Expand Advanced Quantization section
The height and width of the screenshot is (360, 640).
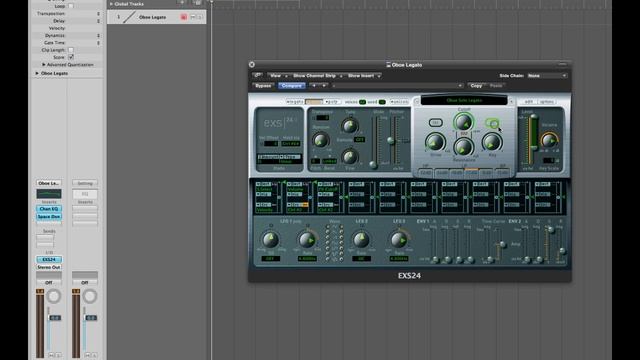point(44,64)
